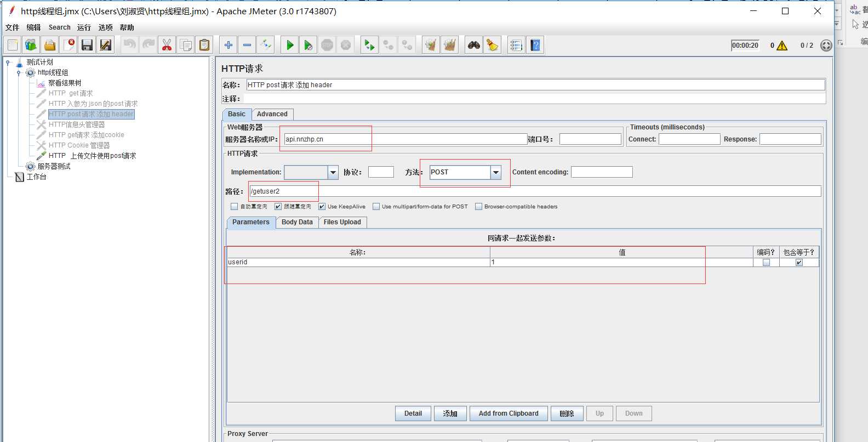Image resolution: width=868 pixels, height=442 pixels.
Task: Expand all tree nodes with plus icon
Action: (229, 45)
